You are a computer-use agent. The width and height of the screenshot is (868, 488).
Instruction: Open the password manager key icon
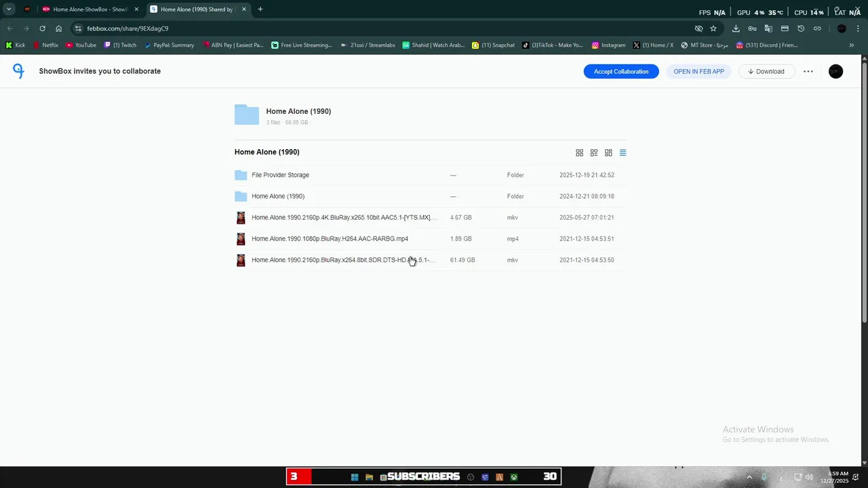pyautogui.click(x=752, y=28)
